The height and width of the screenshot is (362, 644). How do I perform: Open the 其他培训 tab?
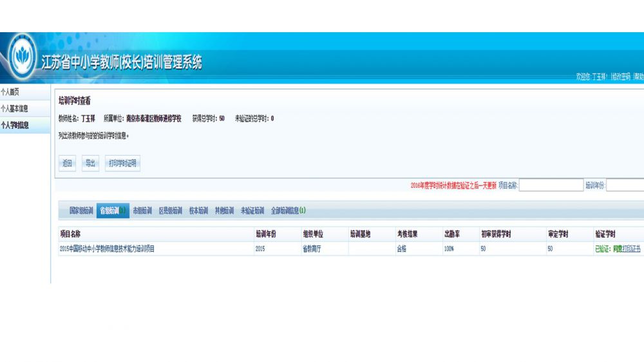pyautogui.click(x=224, y=211)
